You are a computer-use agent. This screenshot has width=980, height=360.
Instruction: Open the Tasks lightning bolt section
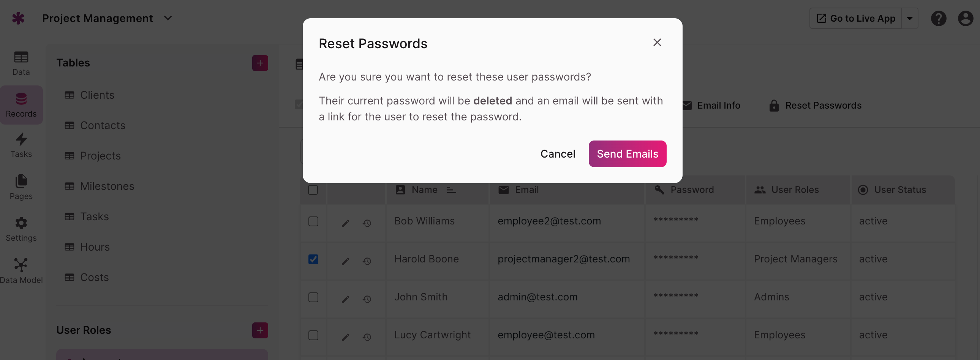pyautogui.click(x=21, y=145)
